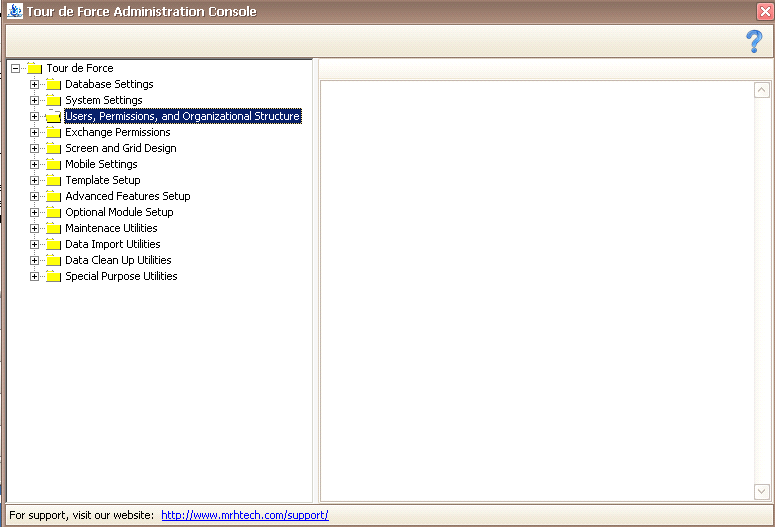
Task: Expand the Special Purpose Utilities node
Action: point(34,276)
